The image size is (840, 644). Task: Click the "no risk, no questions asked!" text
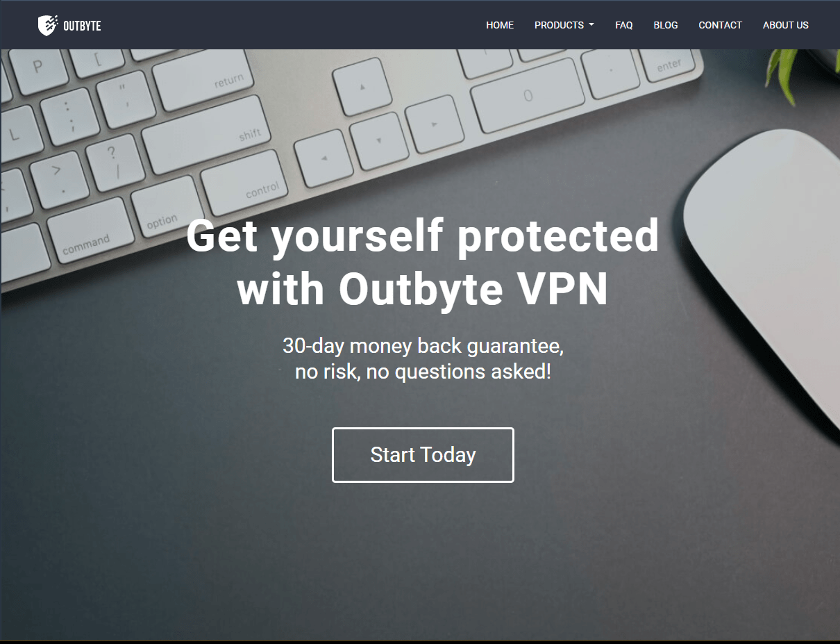(423, 372)
